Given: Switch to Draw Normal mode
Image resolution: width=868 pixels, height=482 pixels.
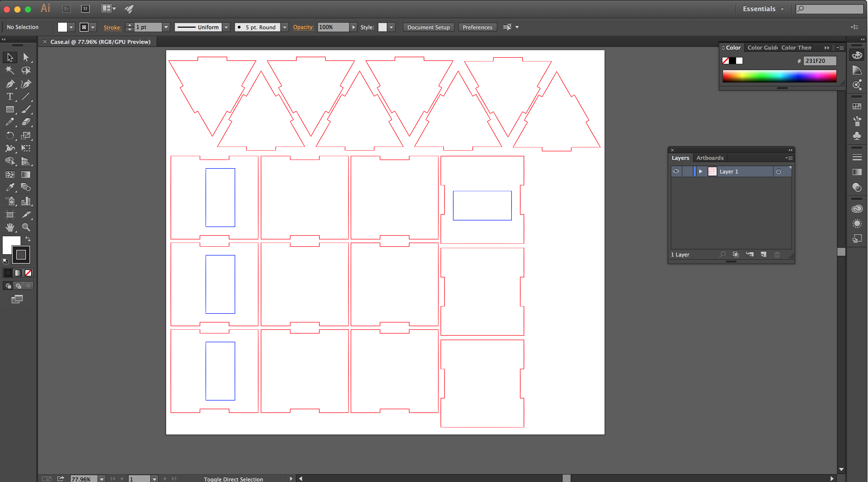Looking at the screenshot, I should [x=8, y=286].
